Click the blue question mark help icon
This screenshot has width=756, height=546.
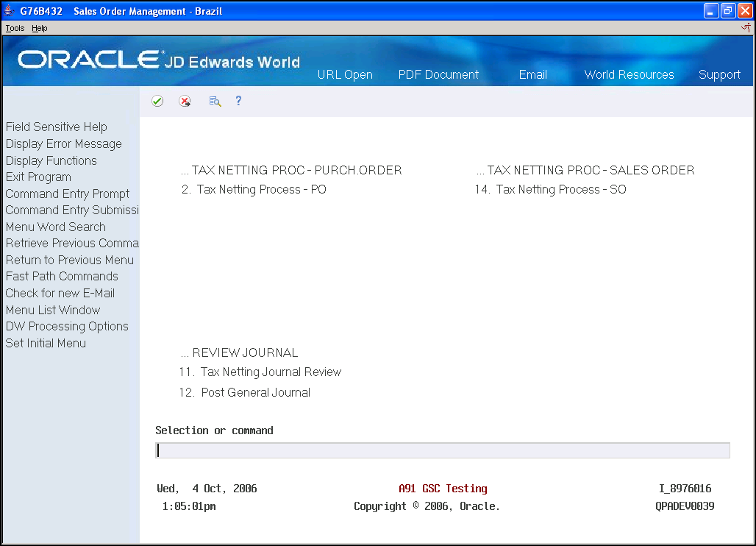(238, 100)
